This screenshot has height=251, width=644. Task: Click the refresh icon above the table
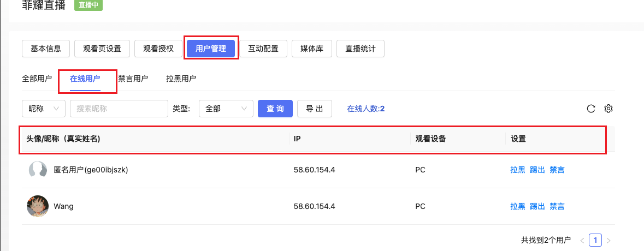(x=590, y=109)
